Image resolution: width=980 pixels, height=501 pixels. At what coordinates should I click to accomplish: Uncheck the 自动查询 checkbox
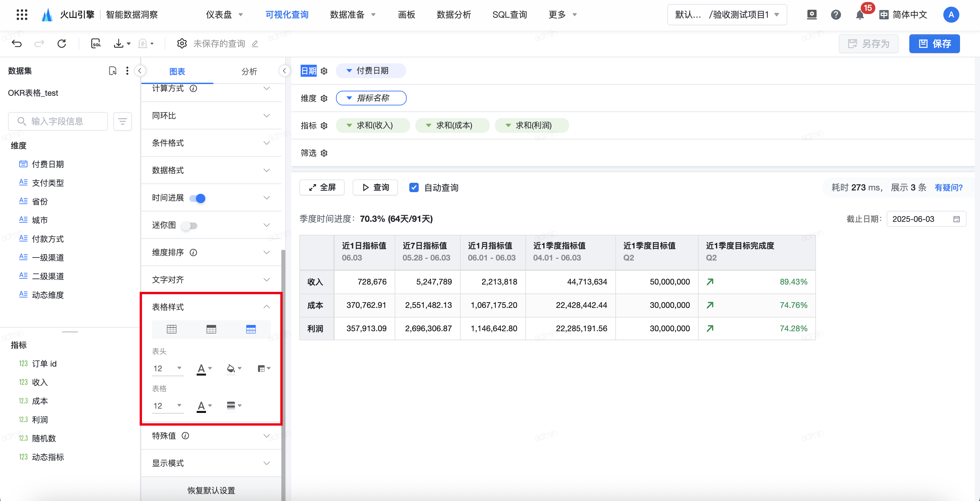(x=414, y=188)
